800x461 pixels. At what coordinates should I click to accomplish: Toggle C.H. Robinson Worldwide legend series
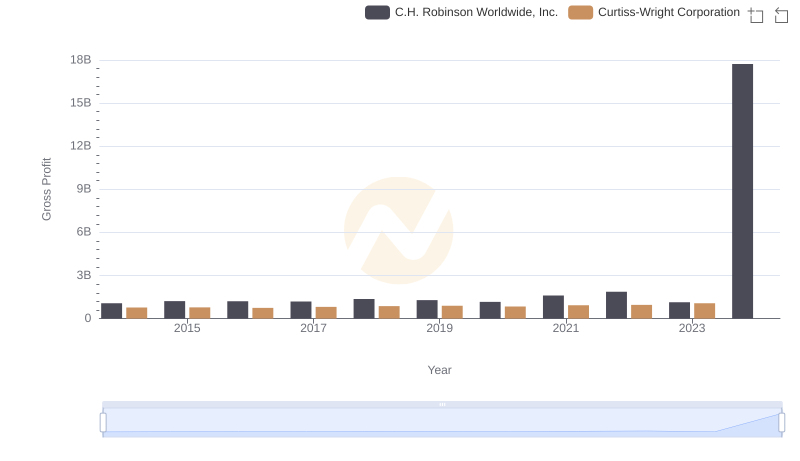click(461, 12)
